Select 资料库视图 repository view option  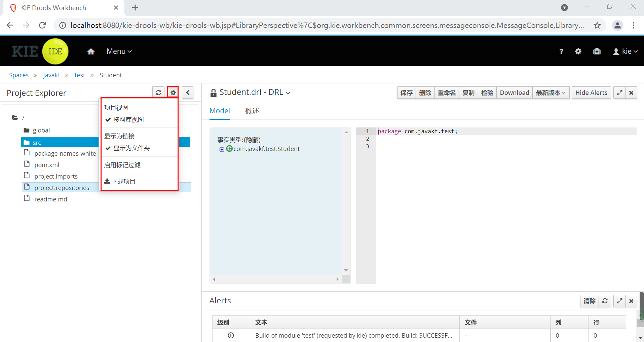point(128,120)
